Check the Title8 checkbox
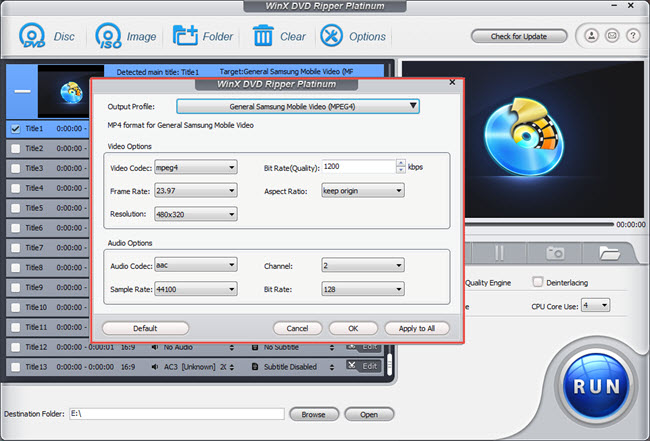 click(x=15, y=268)
